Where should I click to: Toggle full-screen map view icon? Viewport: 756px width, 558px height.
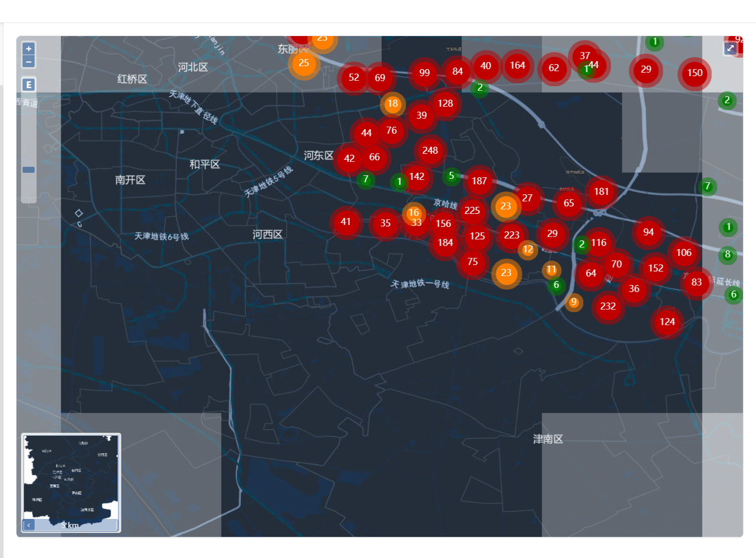pos(730,48)
